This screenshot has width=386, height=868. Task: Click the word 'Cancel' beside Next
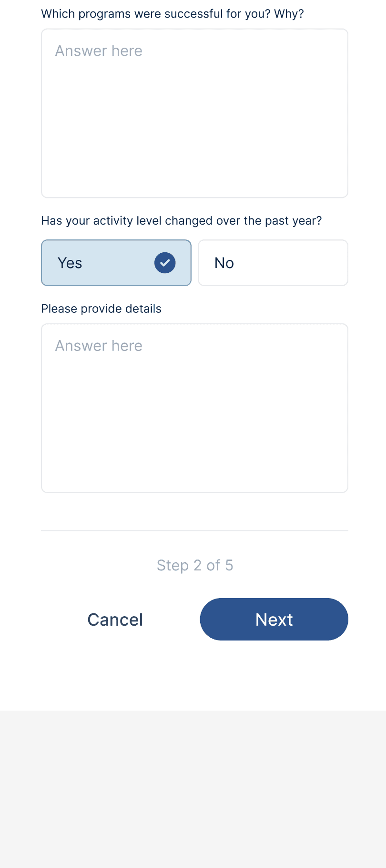coord(115,620)
